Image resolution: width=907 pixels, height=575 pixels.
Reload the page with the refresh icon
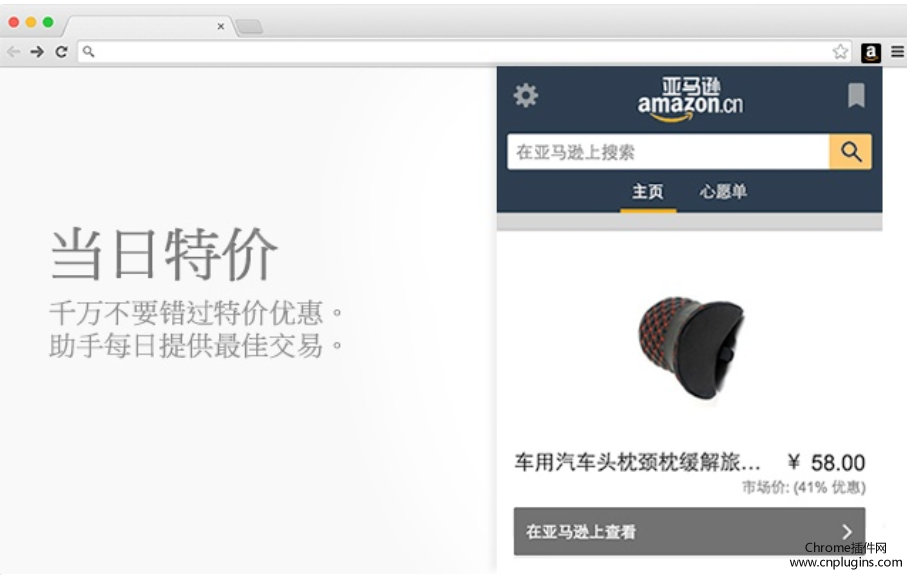pos(61,51)
